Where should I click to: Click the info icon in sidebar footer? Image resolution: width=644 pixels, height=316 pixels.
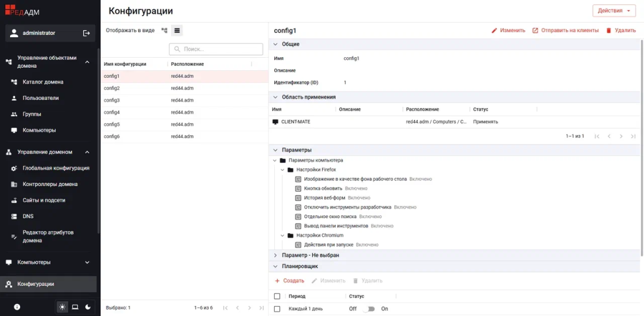(x=17, y=307)
